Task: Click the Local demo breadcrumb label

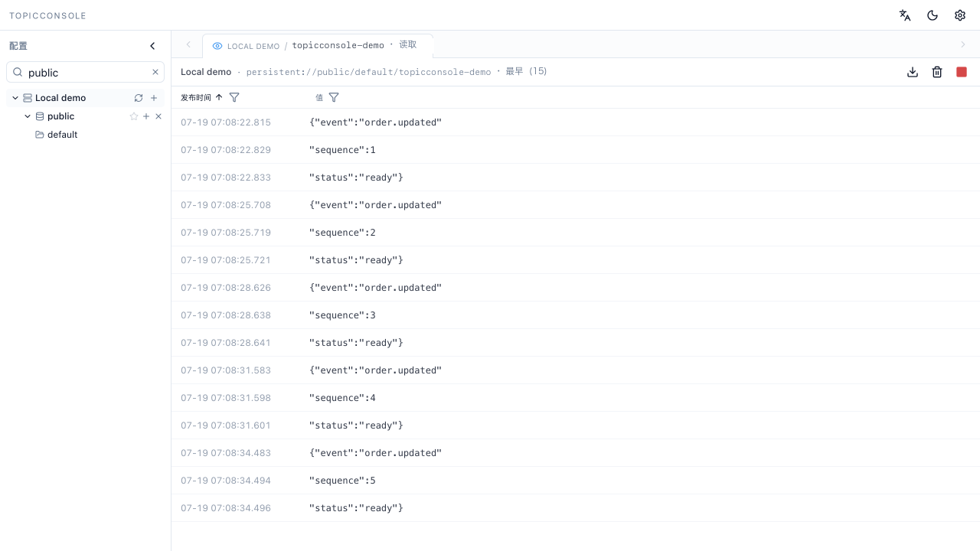Action: (x=206, y=72)
